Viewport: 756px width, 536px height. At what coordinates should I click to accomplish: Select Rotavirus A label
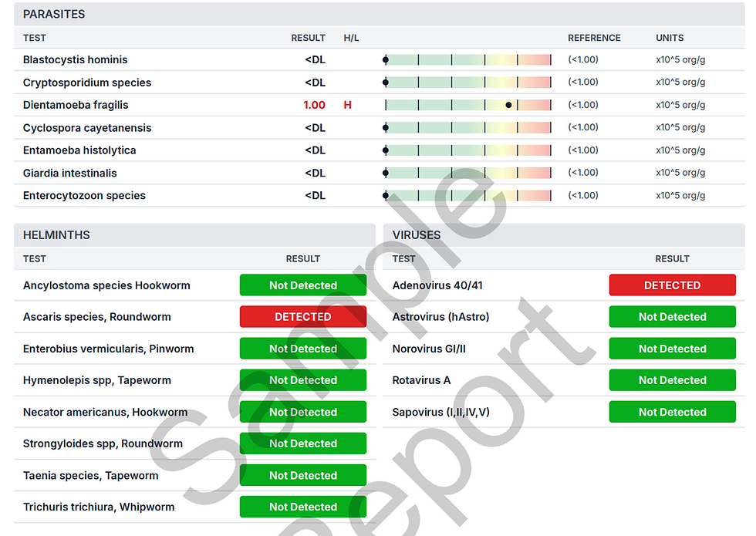point(421,380)
